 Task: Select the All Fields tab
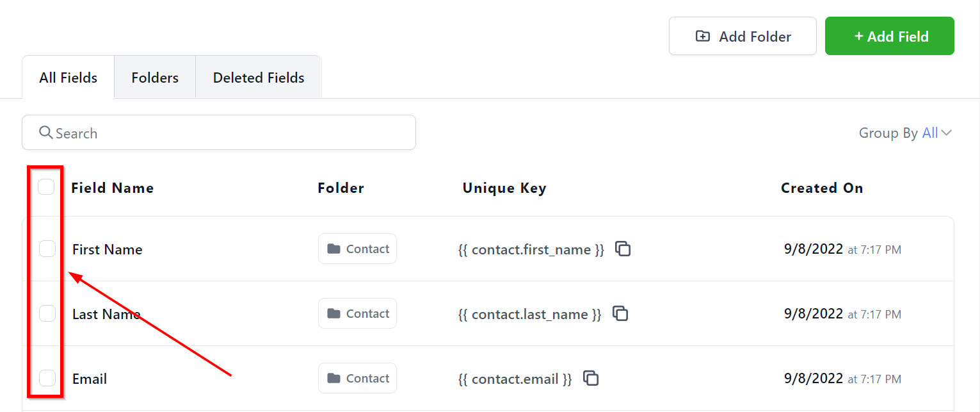click(x=68, y=78)
